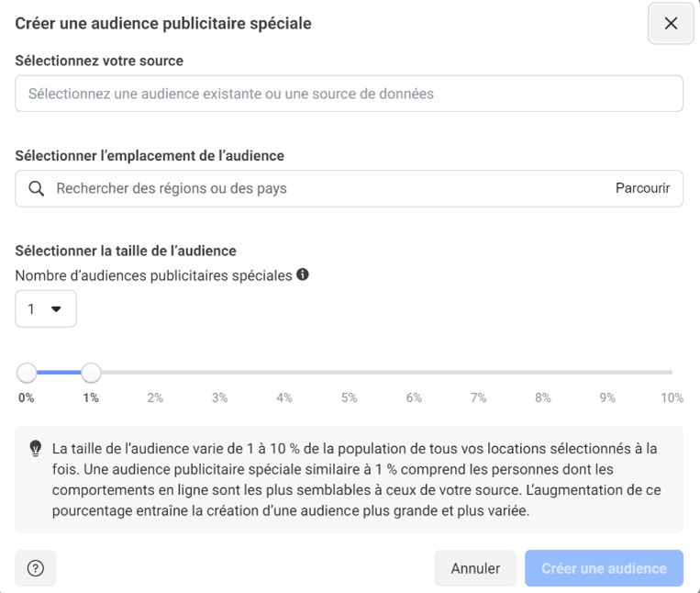Viewport: 700px width, 593px height.
Task: Click the info icon beside audience count label
Action: (303, 274)
